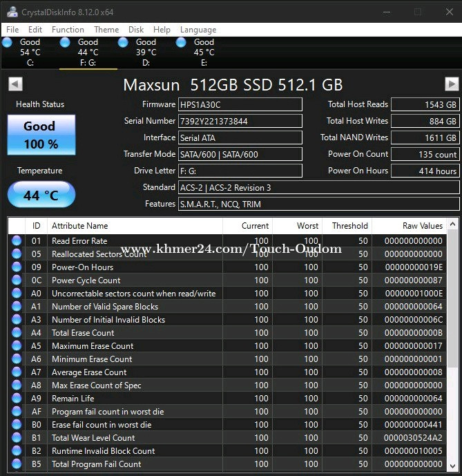This screenshot has height=476, width=462.
Task: Click the CrystalDiskInfo app icon in title bar
Action: (12, 12)
